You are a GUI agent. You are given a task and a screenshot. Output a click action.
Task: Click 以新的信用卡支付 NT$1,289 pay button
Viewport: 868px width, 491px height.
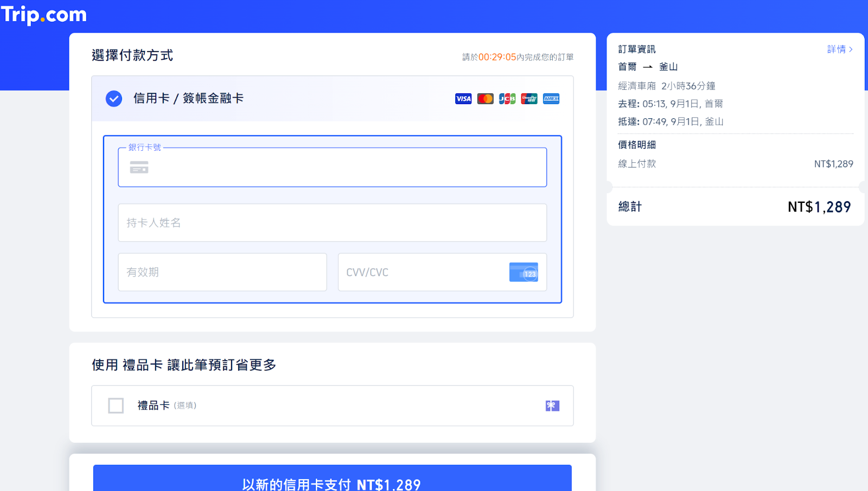(x=333, y=478)
